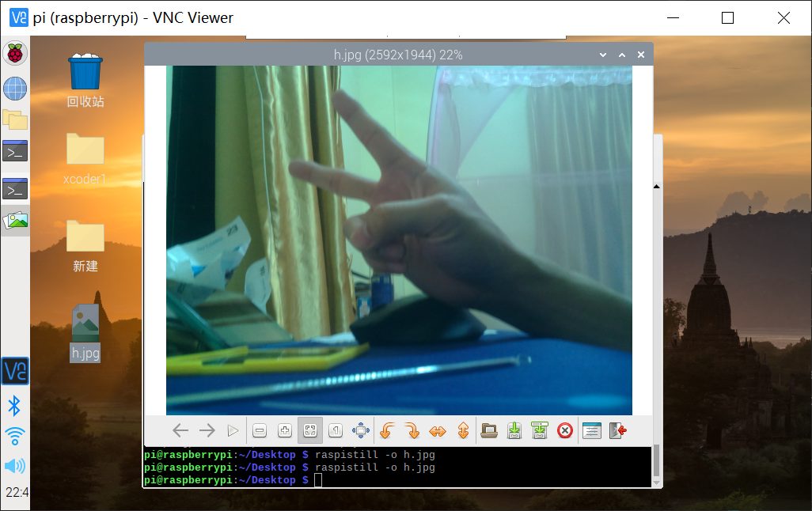The image size is (812, 511).
Task: Launch web browser from panel
Action: click(15, 89)
